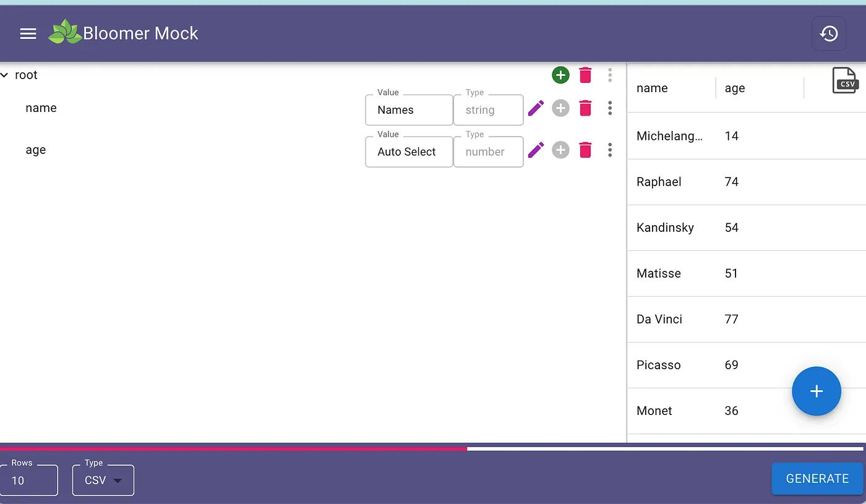
Task: Click the pink generation progress bar
Action: click(x=233, y=448)
